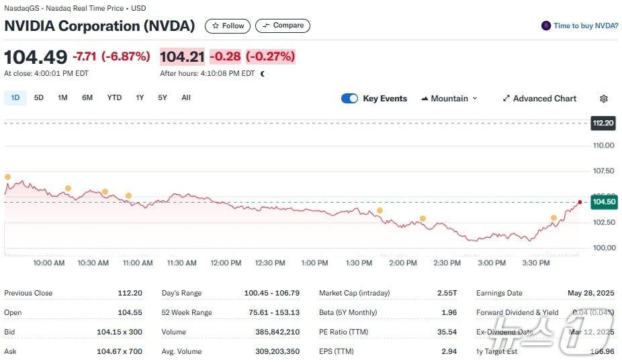Select the 1D time range tab
This screenshot has width=622, height=364.
tap(15, 97)
